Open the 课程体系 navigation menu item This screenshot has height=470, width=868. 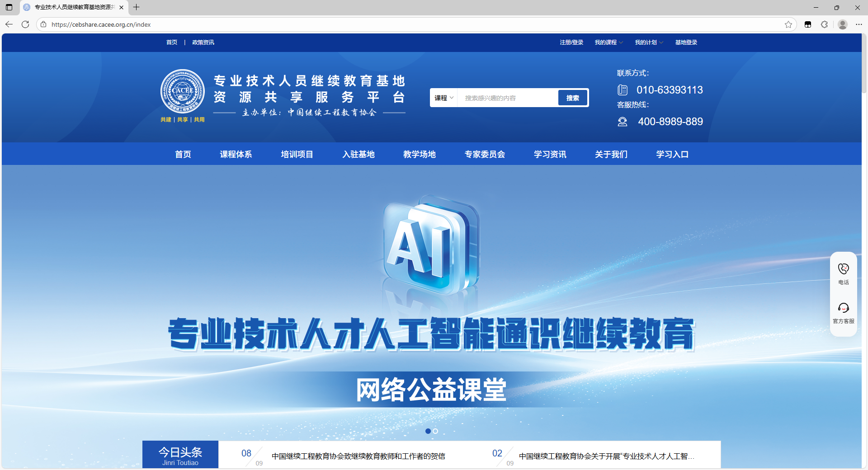pyautogui.click(x=236, y=155)
